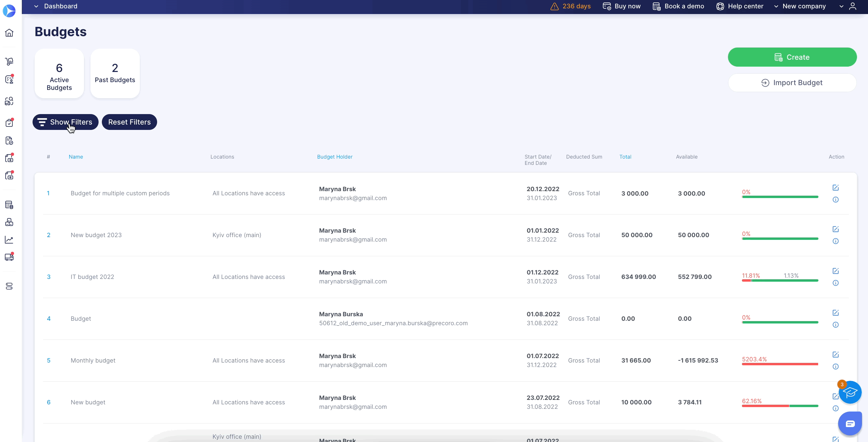Show info for Monthly budget row
Image resolution: width=868 pixels, height=442 pixels.
click(x=836, y=366)
